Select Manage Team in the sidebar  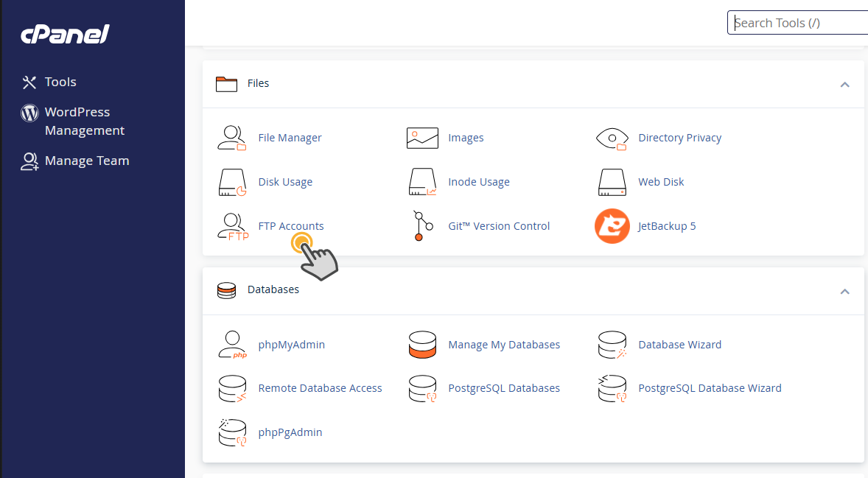pyautogui.click(x=87, y=161)
